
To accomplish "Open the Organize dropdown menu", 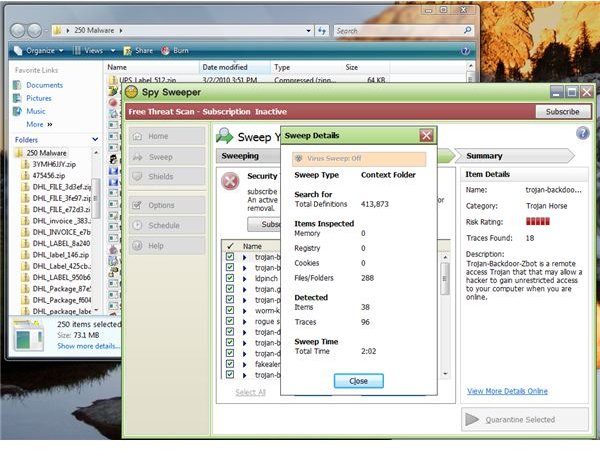I will click(39, 51).
